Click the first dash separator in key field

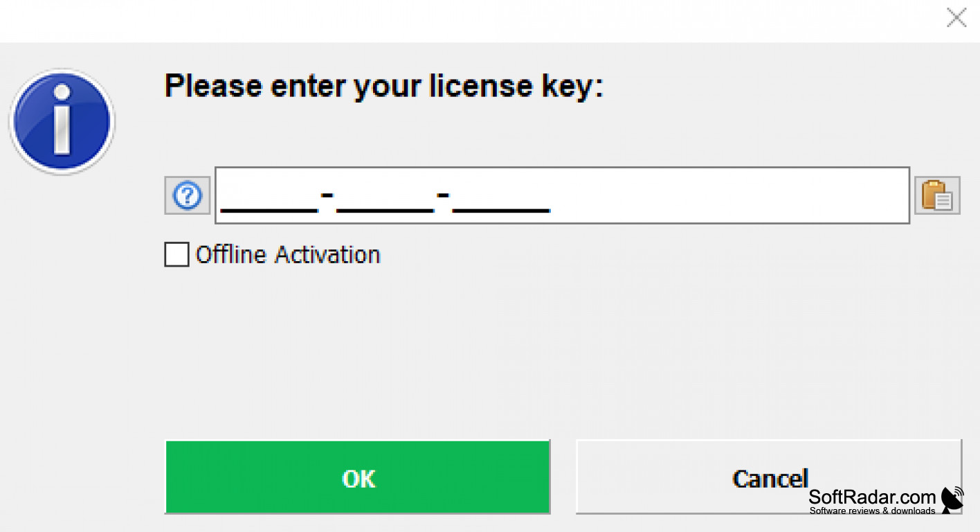coord(327,194)
